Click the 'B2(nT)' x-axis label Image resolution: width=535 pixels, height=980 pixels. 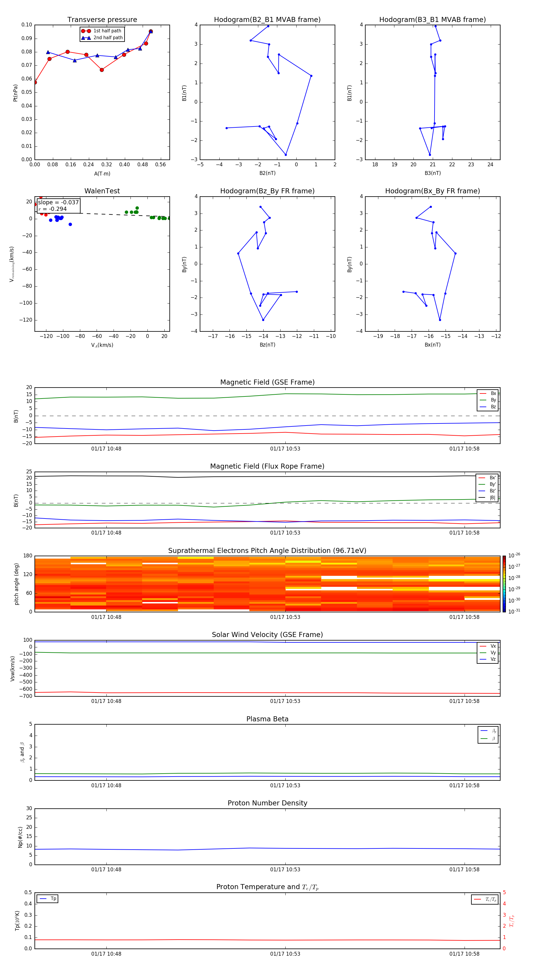point(267,173)
